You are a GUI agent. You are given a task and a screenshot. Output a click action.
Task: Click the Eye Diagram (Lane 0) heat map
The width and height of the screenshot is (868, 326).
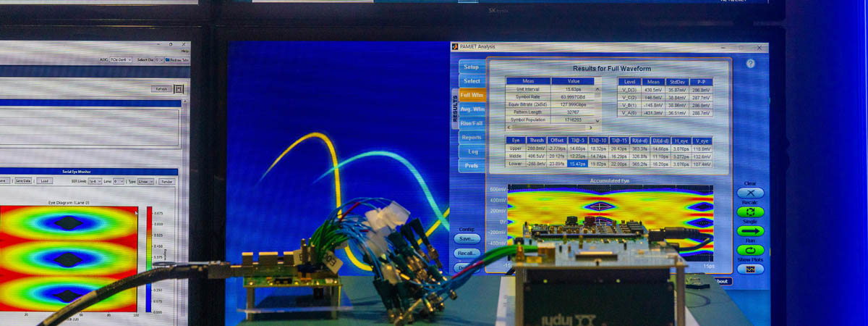tap(69, 259)
